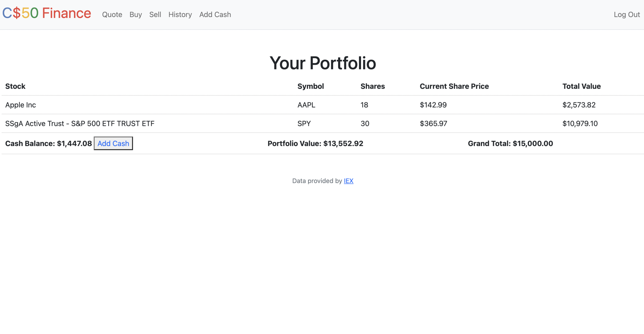
Task: Click the Grand Total $15,000.00 text
Action: coord(510,143)
